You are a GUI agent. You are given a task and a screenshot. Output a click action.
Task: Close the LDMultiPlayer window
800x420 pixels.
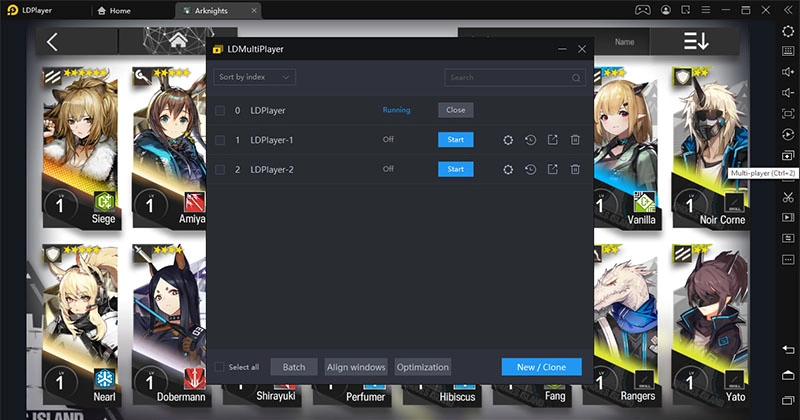click(x=582, y=49)
